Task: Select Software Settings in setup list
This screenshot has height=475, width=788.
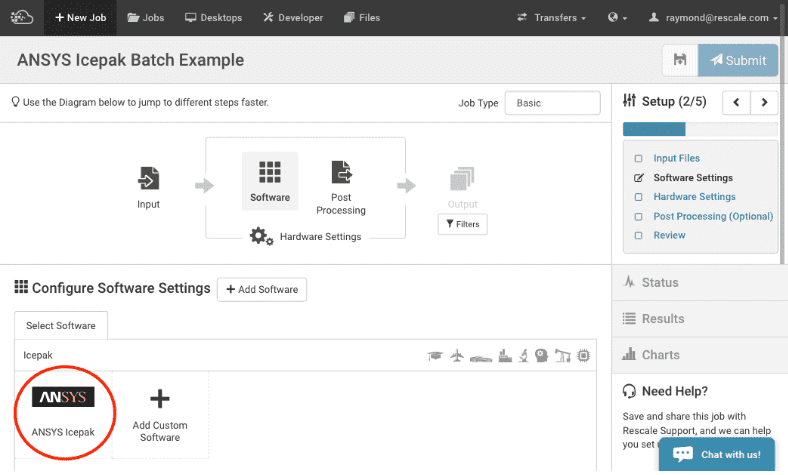Action: point(693,178)
